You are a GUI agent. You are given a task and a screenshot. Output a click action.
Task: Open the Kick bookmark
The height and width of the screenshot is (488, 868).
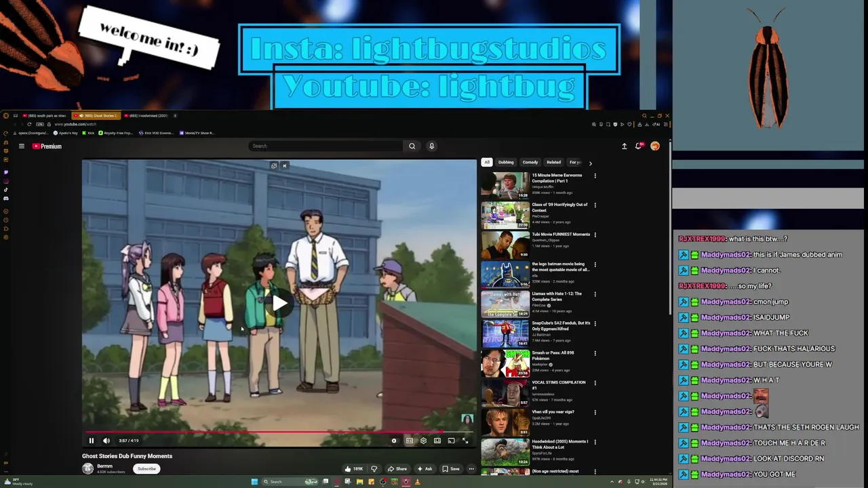pos(88,133)
